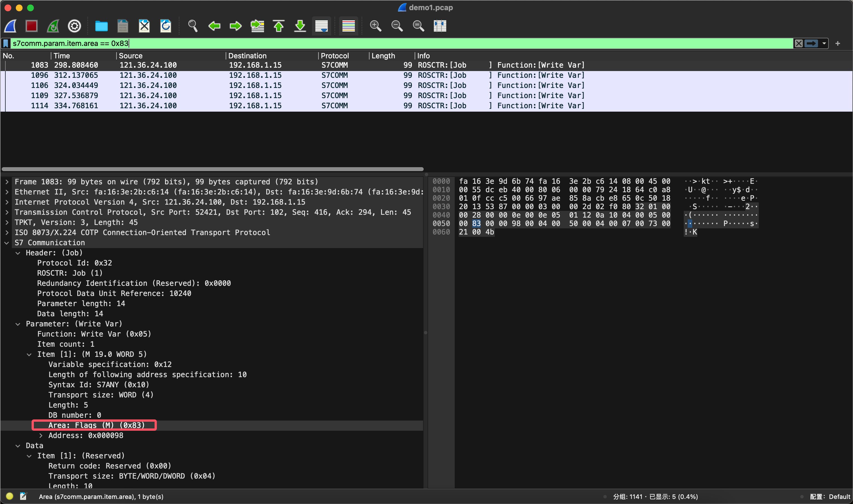
Task: Reset packet text to normal size
Action: [x=418, y=26]
